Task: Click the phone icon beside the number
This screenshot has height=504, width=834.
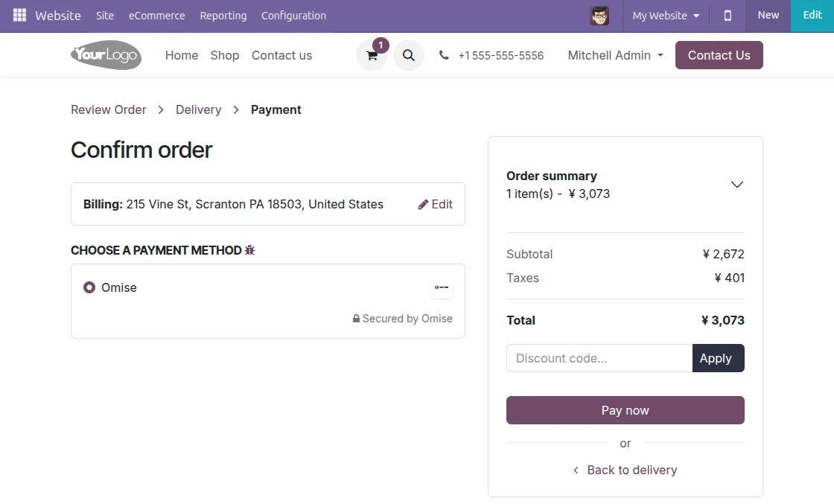Action: (444, 55)
